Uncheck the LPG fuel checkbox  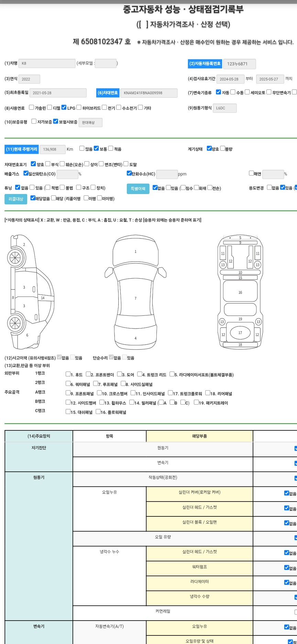[x=64, y=108]
